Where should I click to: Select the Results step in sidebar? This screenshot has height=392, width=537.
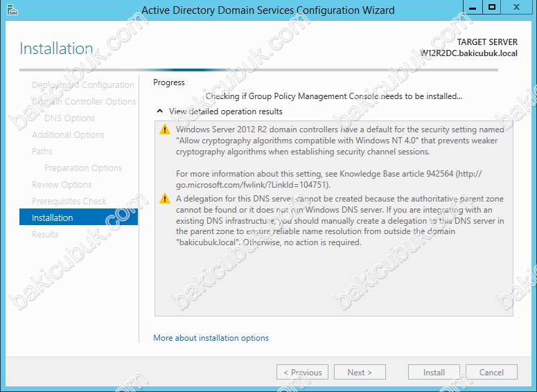point(45,234)
